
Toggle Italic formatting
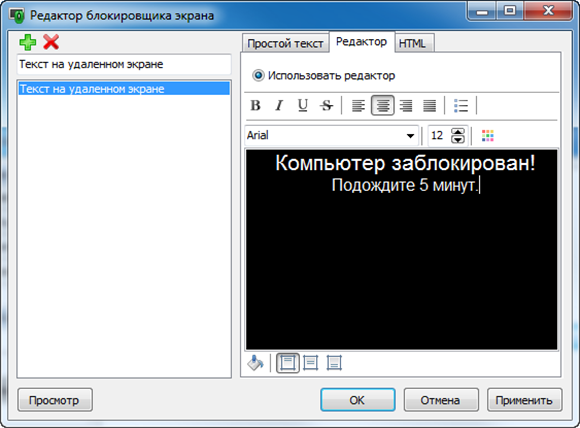click(x=279, y=106)
